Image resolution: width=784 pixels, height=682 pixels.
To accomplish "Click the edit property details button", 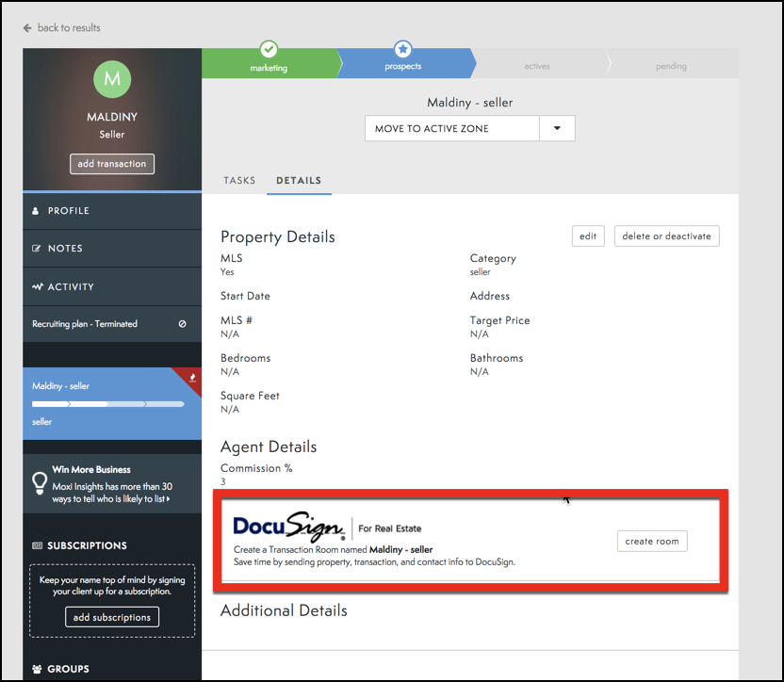I will [588, 236].
